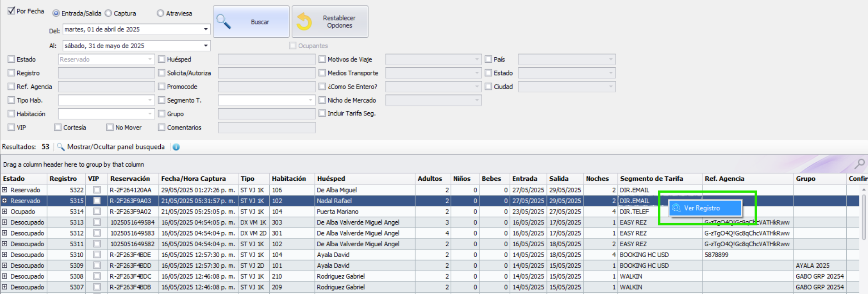Image resolution: width=868 pixels, height=294 pixels.
Task: Enable the Medios Transporte checkbox
Action: pyautogui.click(x=322, y=73)
